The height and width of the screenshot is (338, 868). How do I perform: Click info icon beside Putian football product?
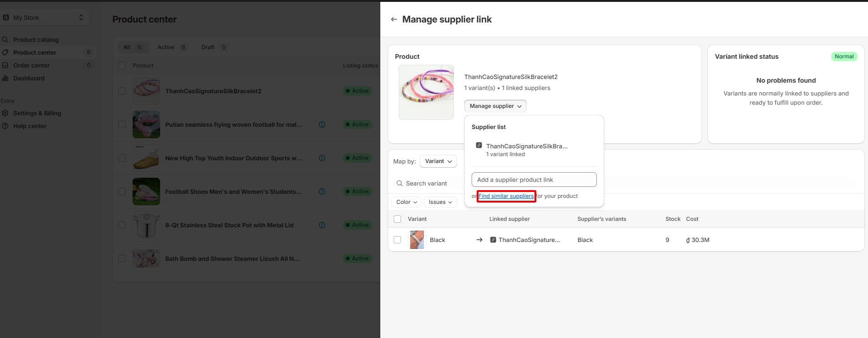coord(322,124)
